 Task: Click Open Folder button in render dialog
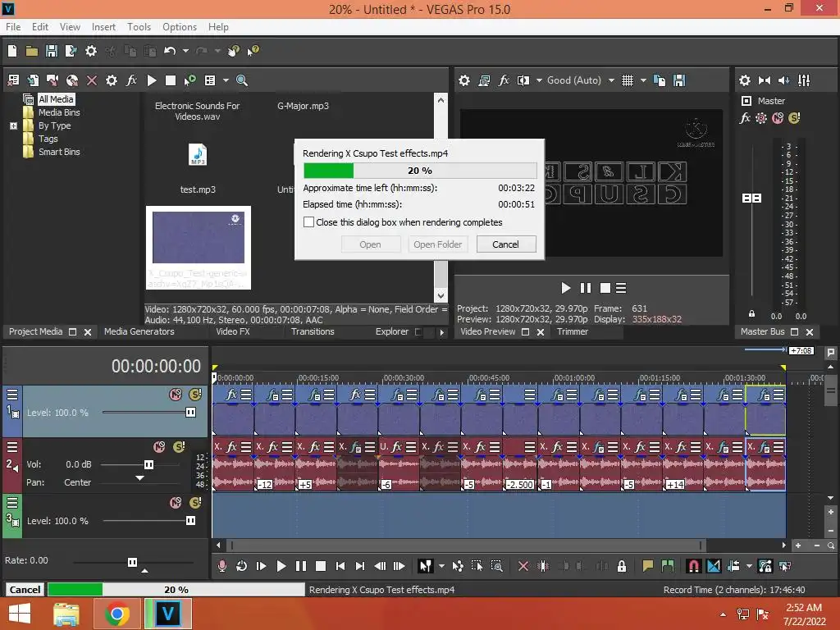438,244
